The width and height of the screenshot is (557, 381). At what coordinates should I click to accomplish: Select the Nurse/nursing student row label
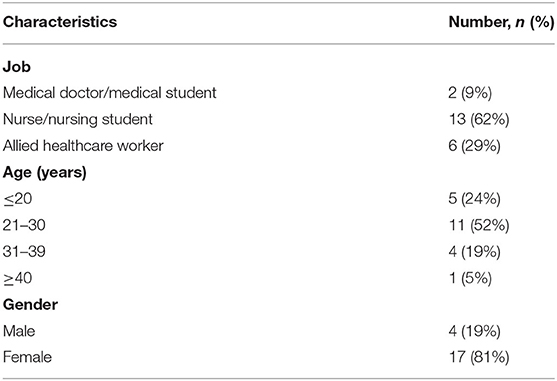point(78,120)
